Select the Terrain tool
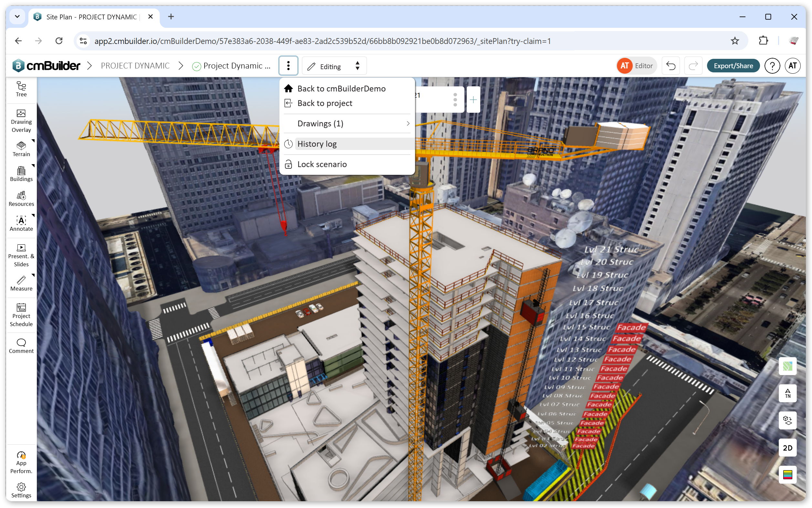Image resolution: width=812 pixels, height=508 pixels. point(21,149)
